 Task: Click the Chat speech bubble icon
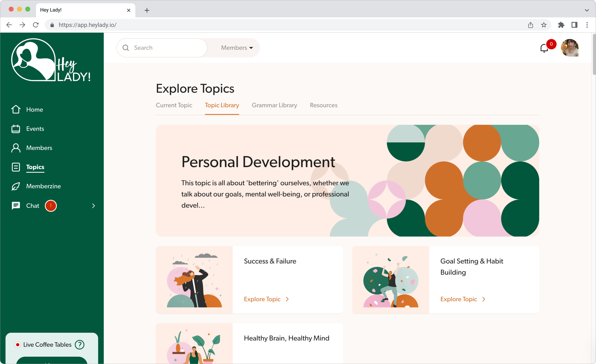point(16,206)
